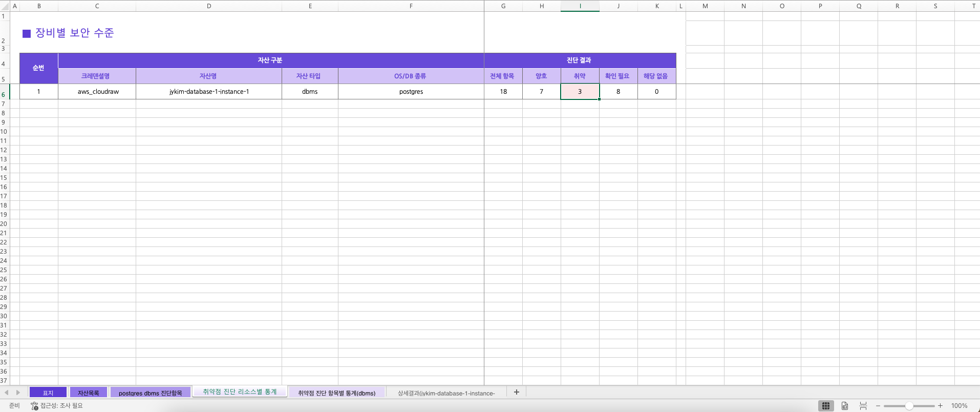Select row 6 header

pyautogui.click(x=4, y=94)
